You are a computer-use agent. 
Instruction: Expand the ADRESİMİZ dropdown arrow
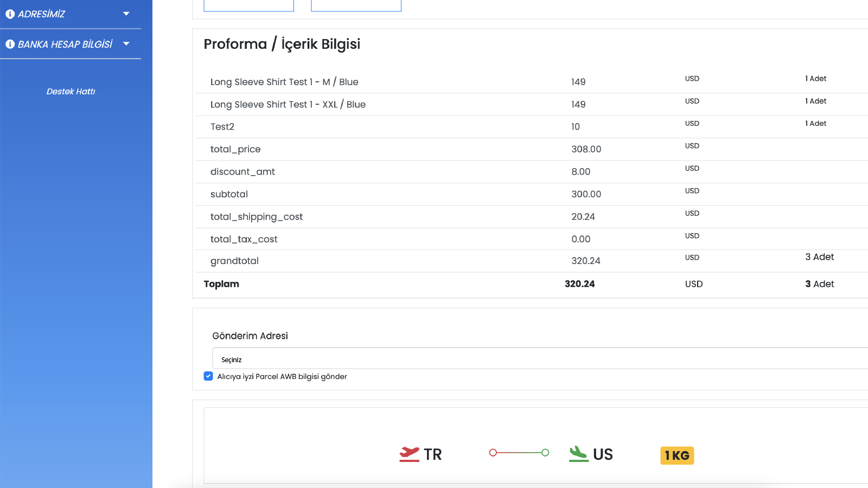[x=126, y=14]
